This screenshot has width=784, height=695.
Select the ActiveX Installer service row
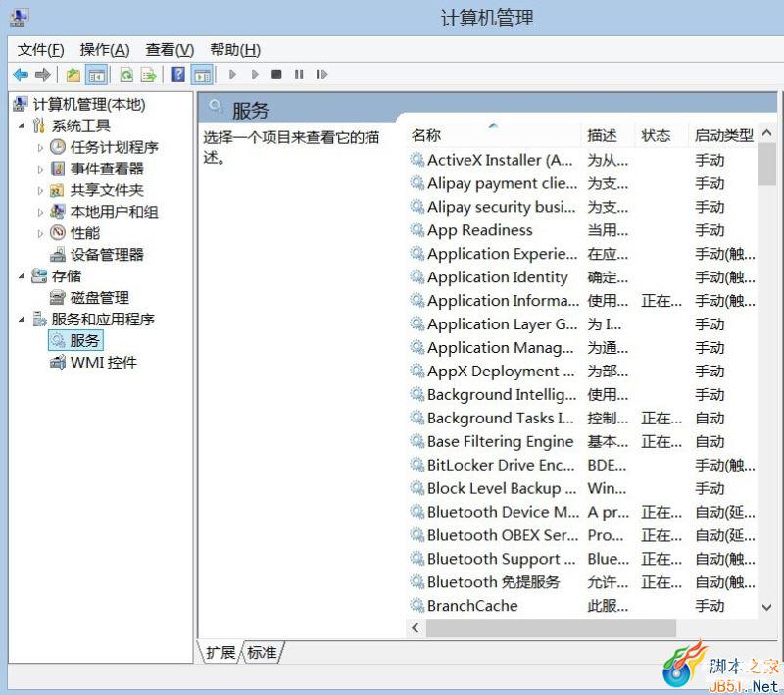582,160
